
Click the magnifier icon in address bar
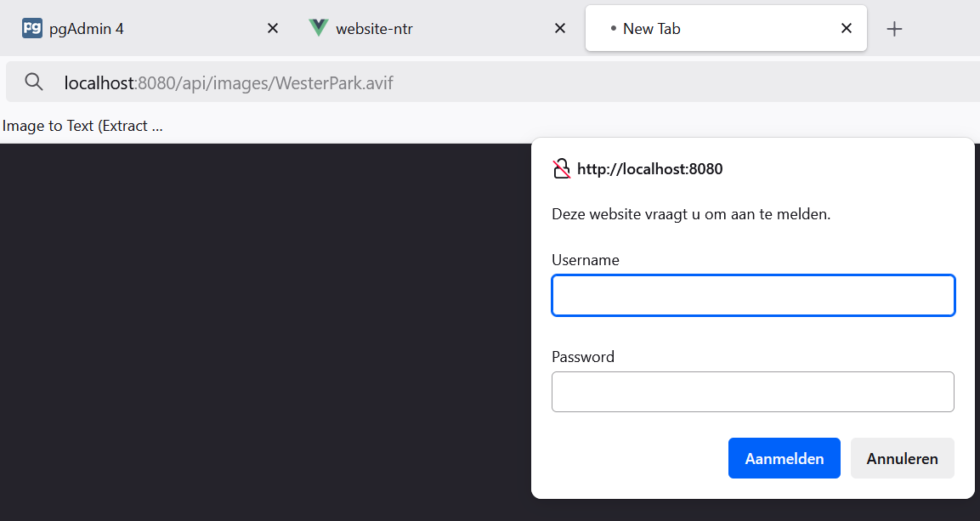[34, 82]
